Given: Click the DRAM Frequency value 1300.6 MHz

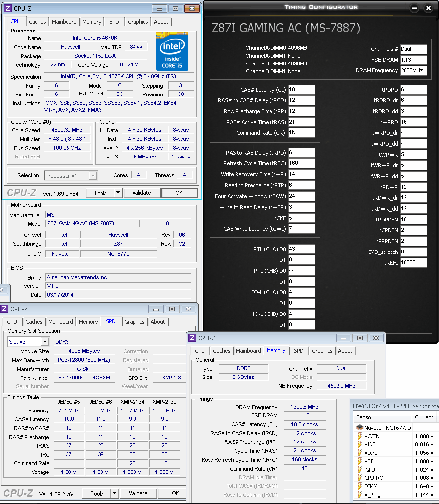Looking at the screenshot, I should click(x=304, y=407).
